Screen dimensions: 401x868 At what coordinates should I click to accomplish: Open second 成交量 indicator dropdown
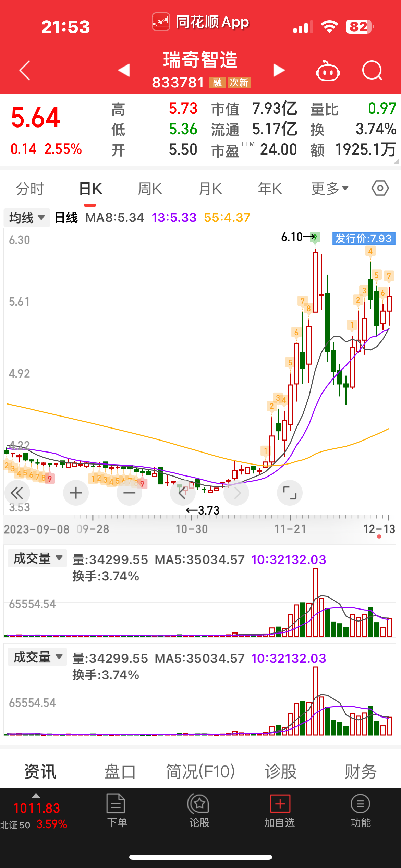pyautogui.click(x=37, y=657)
